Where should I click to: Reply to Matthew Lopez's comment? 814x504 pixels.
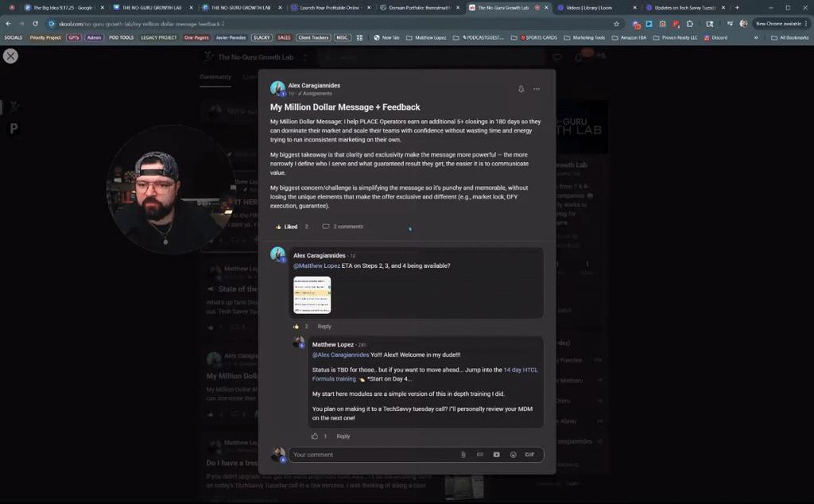point(343,436)
